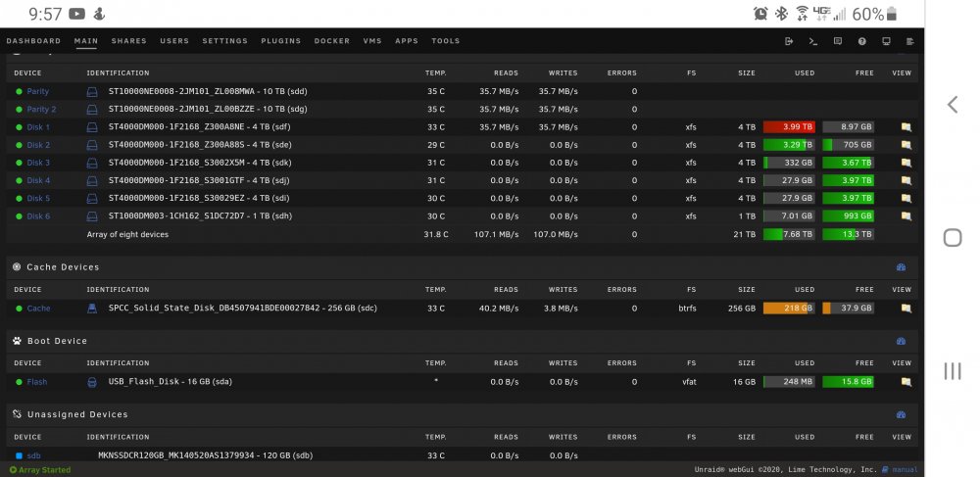Go to the SETTINGS tab

(x=225, y=41)
